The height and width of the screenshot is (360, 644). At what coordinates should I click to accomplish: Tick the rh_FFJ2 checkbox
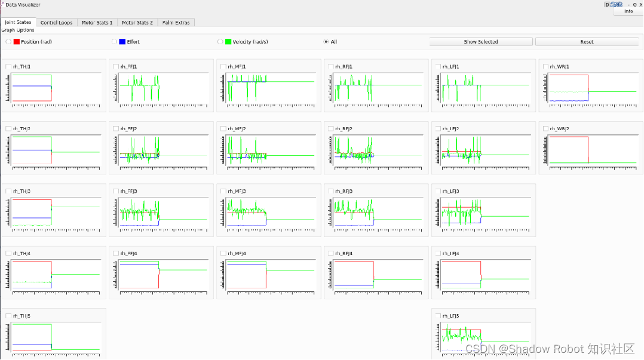(x=116, y=129)
